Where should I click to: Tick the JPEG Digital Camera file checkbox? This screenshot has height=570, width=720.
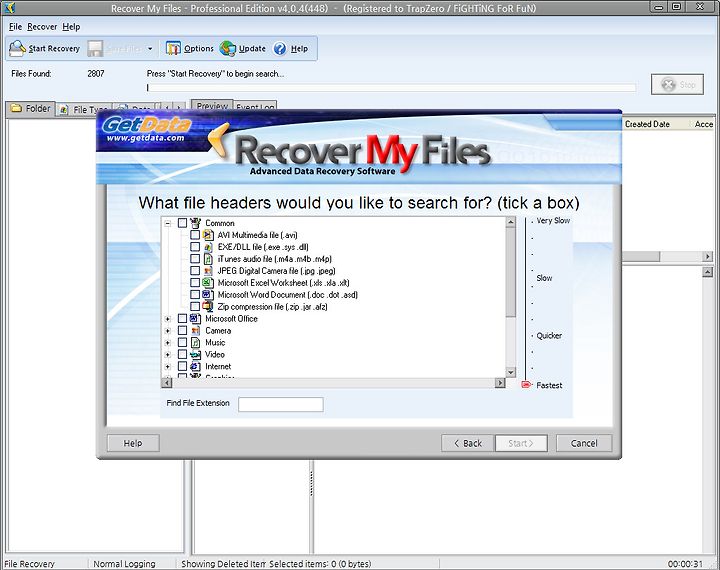coord(195,271)
